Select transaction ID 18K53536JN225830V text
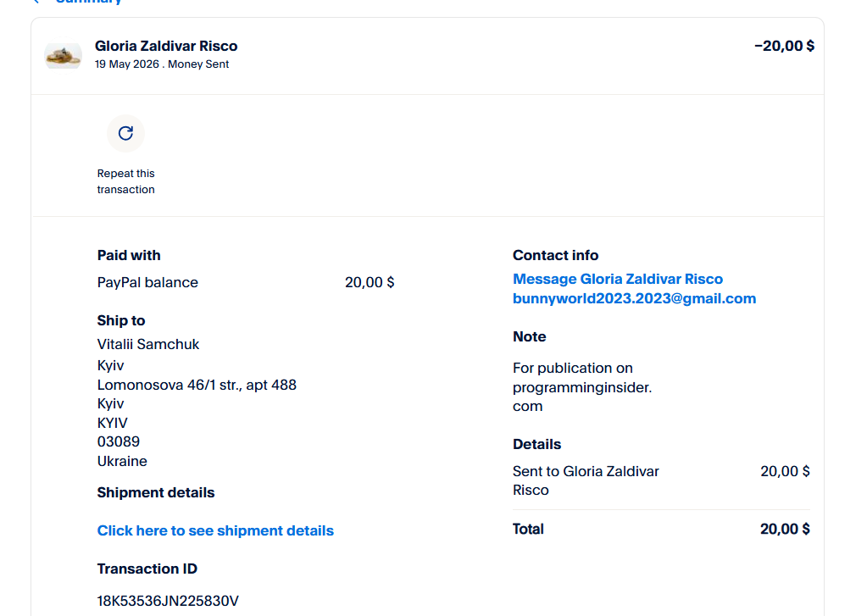This screenshot has height=616, width=867. pos(168,601)
